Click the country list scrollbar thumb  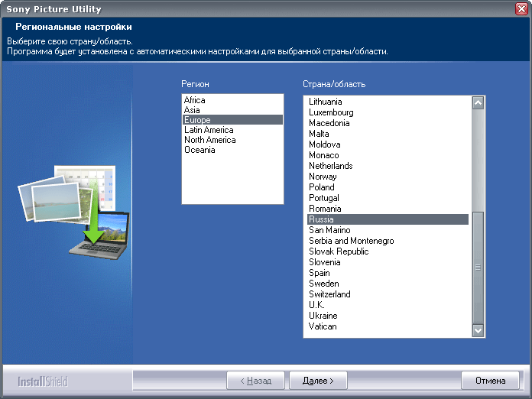point(478,268)
